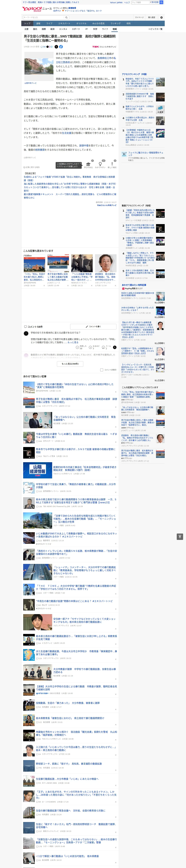The image size is (186, 868).
Task: Open エンタメ category tab
Action: click(x=63, y=29)
